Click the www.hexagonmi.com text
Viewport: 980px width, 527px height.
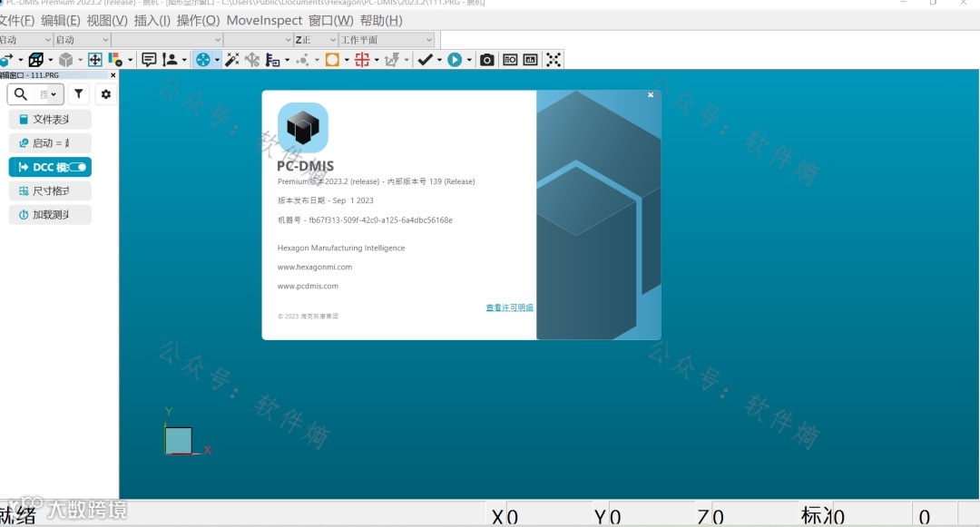tap(314, 267)
